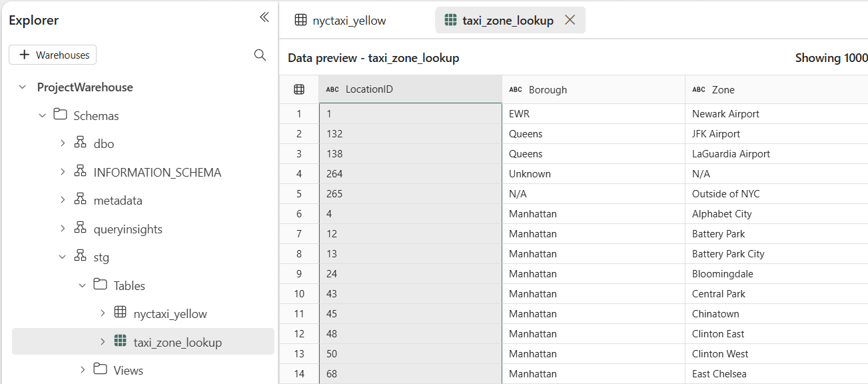Viewport: 868px width, 384px height.
Task: Expand the metadata schema chevron
Action: (63, 200)
